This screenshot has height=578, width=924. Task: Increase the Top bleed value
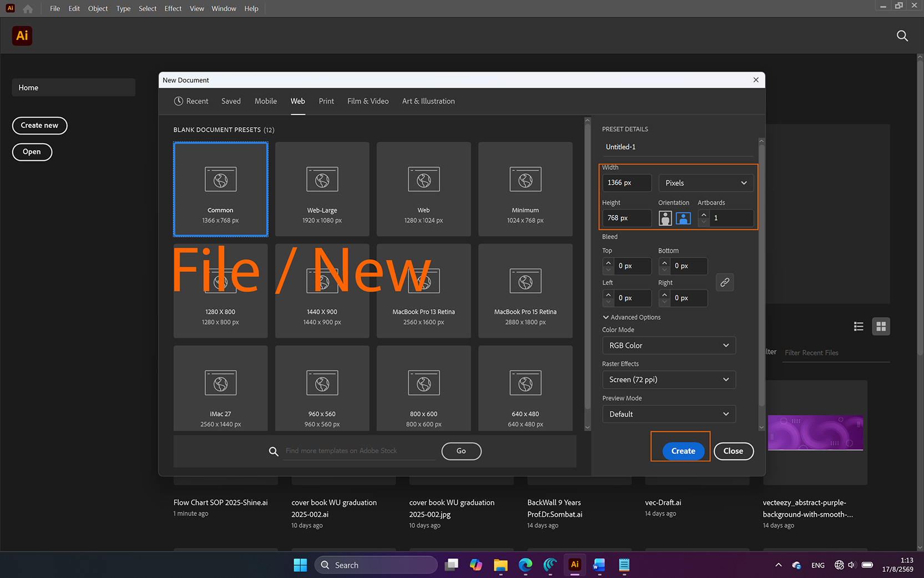pyautogui.click(x=608, y=263)
